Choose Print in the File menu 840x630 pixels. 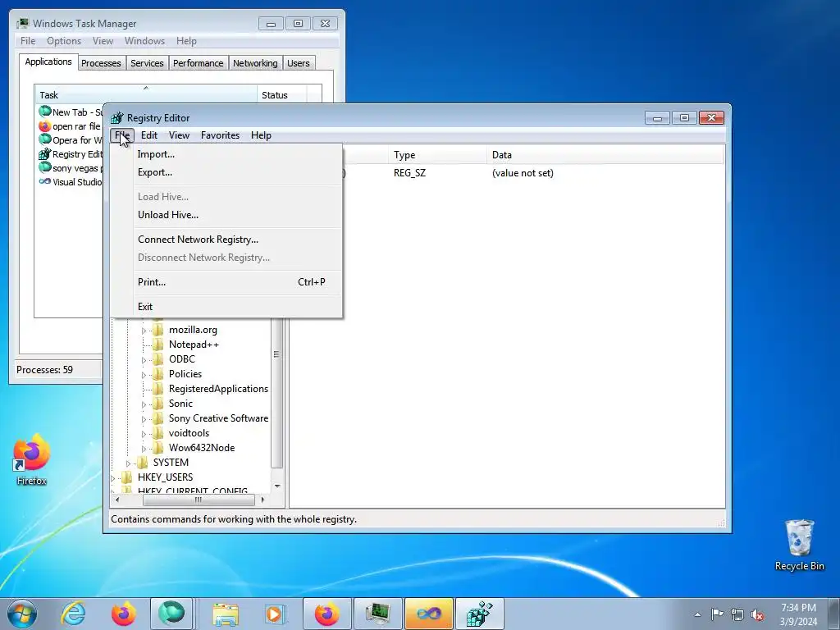pyautogui.click(x=152, y=282)
